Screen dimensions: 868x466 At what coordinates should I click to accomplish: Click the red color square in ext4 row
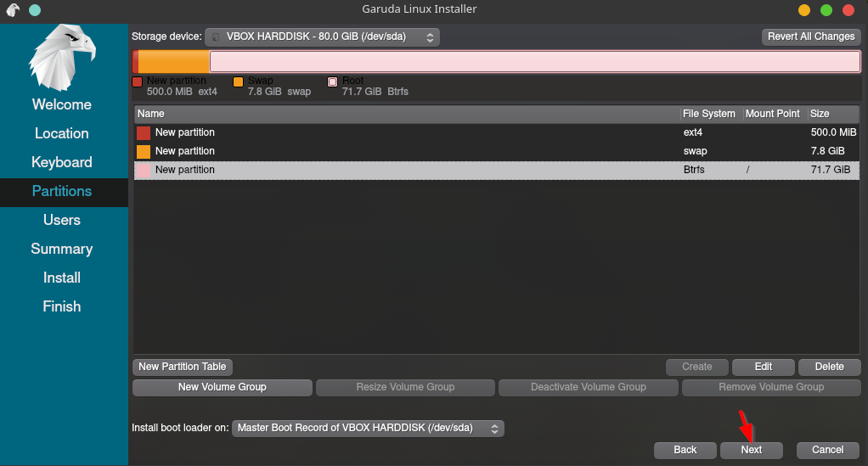click(x=144, y=132)
